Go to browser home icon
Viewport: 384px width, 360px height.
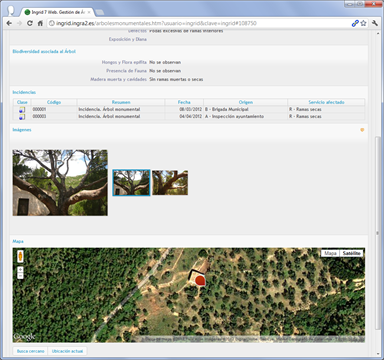[40, 23]
